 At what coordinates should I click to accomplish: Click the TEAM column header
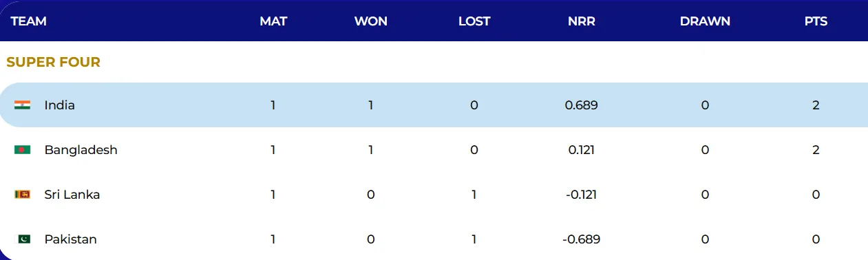tap(29, 21)
